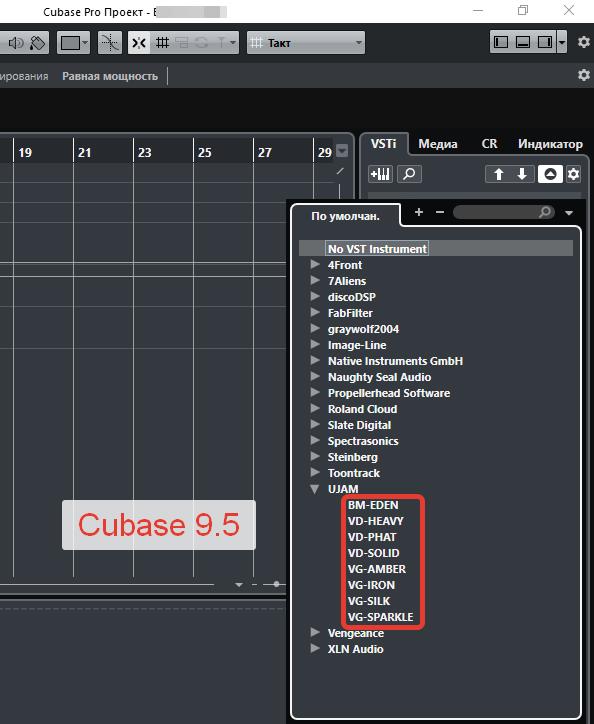The width and height of the screenshot is (594, 724).
Task: Click the Равная мощность crossfade label
Action: pos(110,76)
